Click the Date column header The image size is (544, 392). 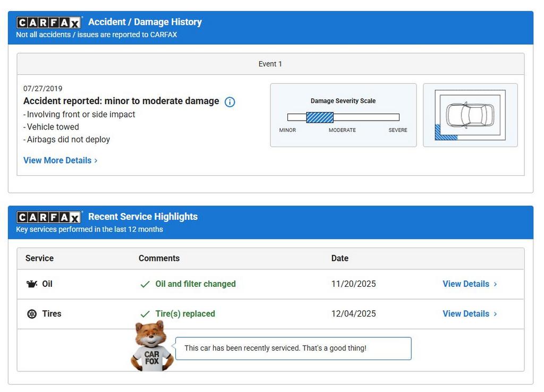[339, 258]
